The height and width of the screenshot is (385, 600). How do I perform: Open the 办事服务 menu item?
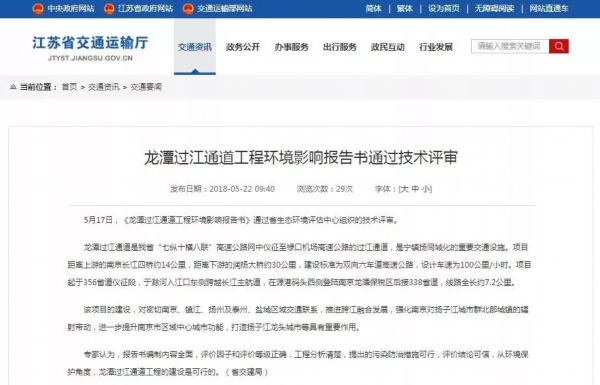tap(292, 47)
